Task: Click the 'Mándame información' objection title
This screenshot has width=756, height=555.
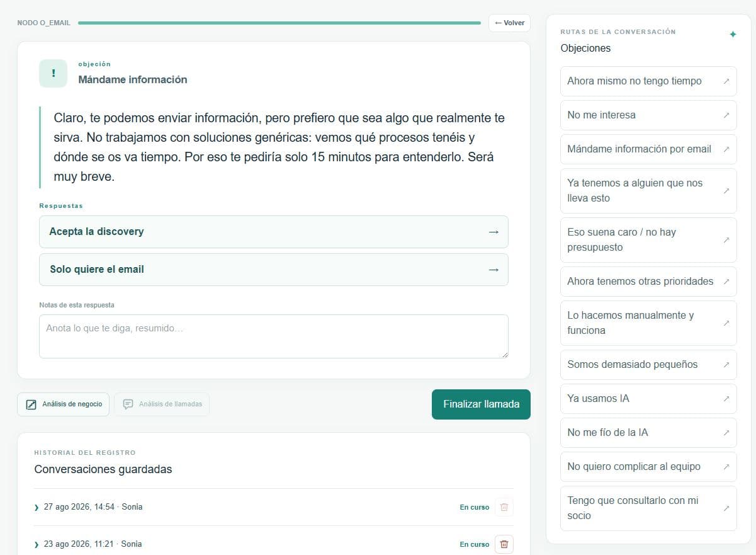Action: [133, 80]
